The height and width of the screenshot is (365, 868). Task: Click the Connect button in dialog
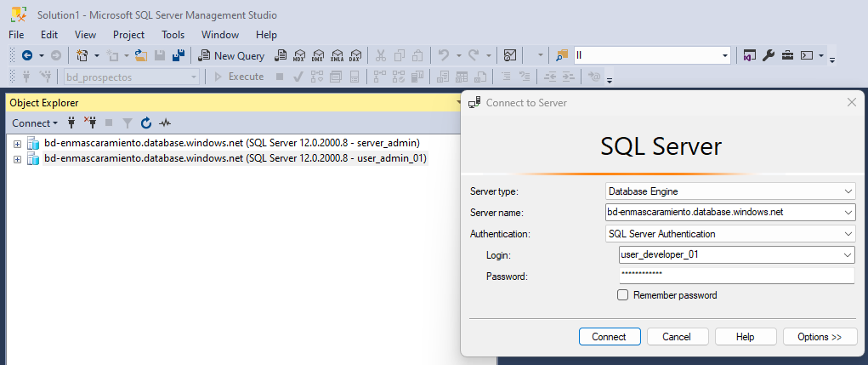click(610, 337)
